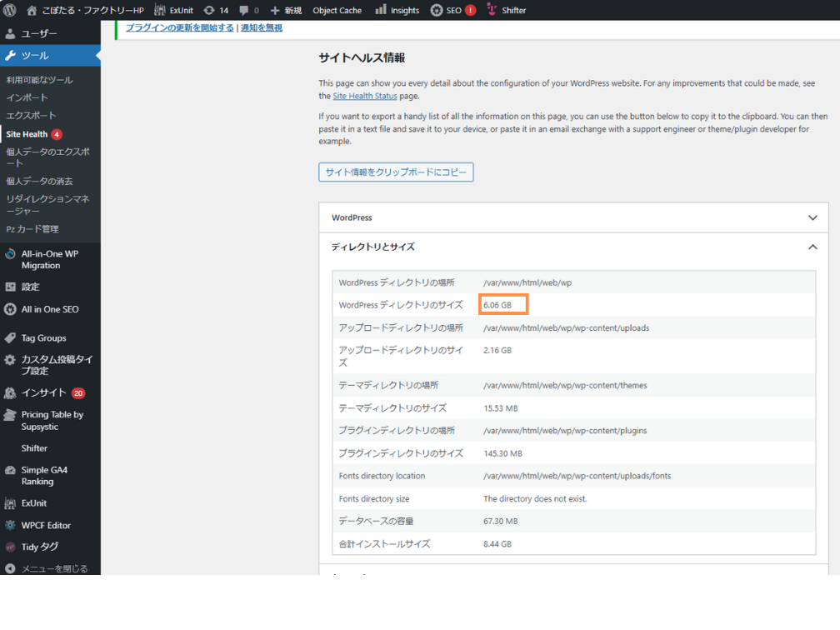Click プラグインの更新を開始する link
The height and width of the screenshot is (630, 840).
179,27
